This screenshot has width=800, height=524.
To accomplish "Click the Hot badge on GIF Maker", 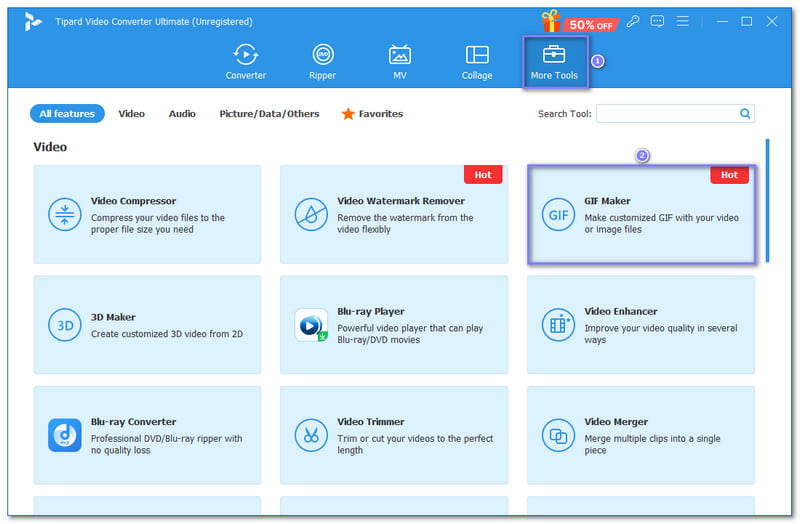I will [729, 175].
